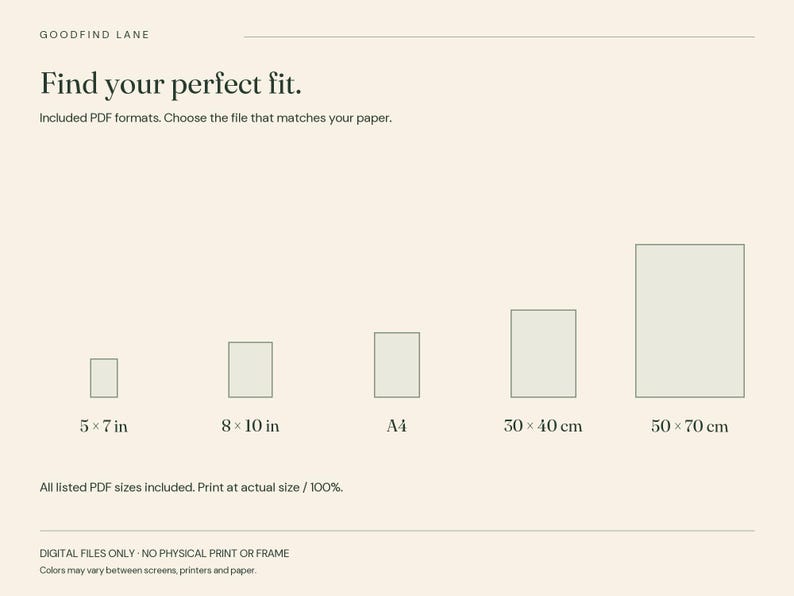Viewport: 794px width, 596px height.
Task: Click the A4 paper size rectangle
Action: (x=397, y=365)
